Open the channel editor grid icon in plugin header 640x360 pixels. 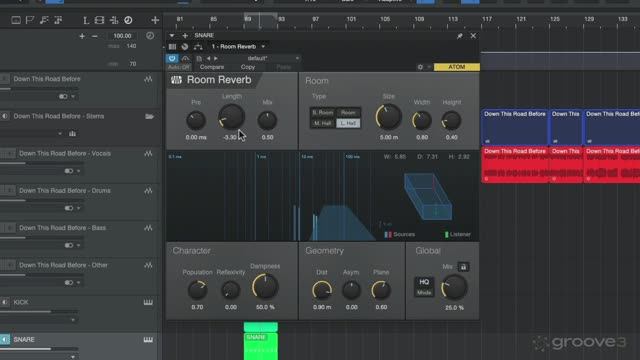172,47
